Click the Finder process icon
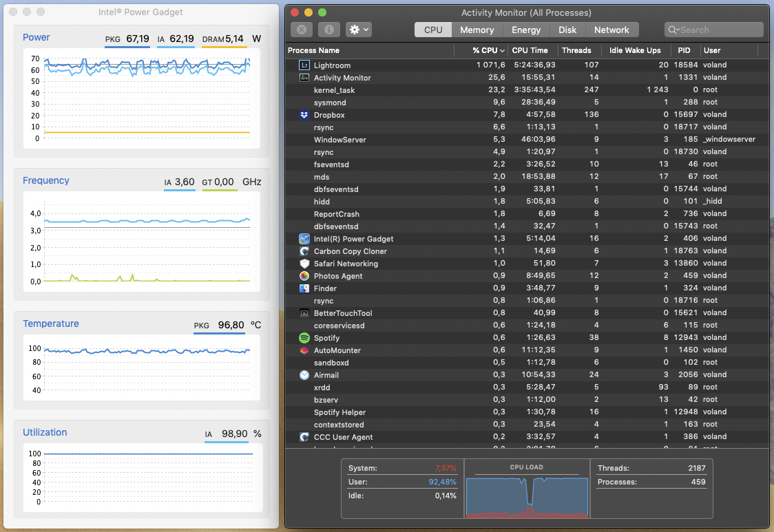The width and height of the screenshot is (774, 532). [304, 288]
